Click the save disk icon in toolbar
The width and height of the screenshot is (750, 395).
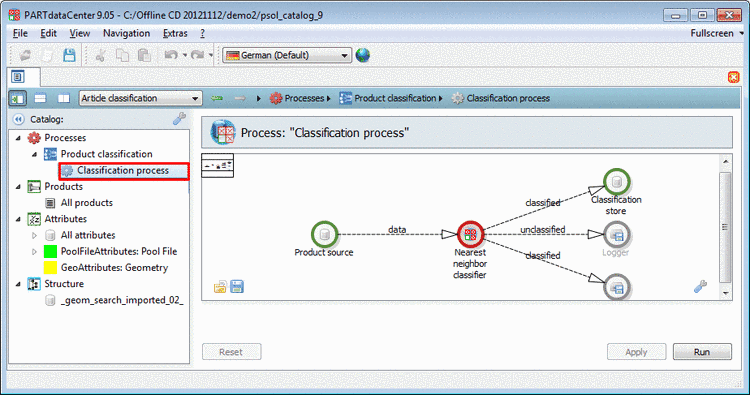coord(69,55)
